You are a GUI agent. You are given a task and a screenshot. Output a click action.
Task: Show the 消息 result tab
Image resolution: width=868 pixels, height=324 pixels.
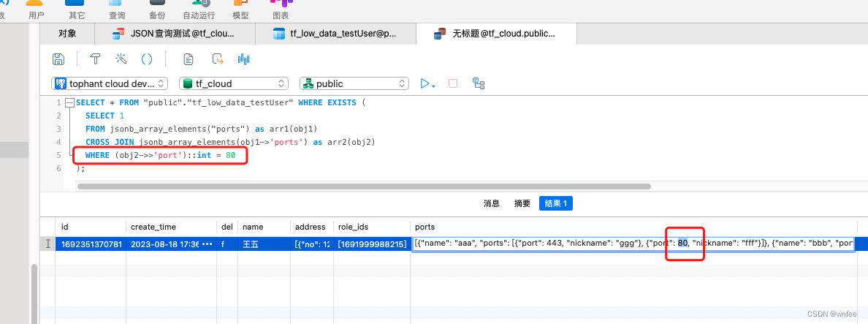click(492, 203)
